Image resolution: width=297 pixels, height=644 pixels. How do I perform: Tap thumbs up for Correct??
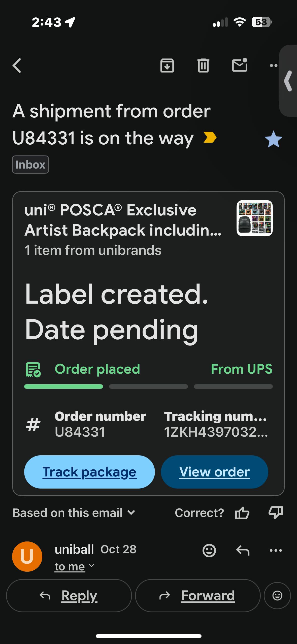(242, 513)
